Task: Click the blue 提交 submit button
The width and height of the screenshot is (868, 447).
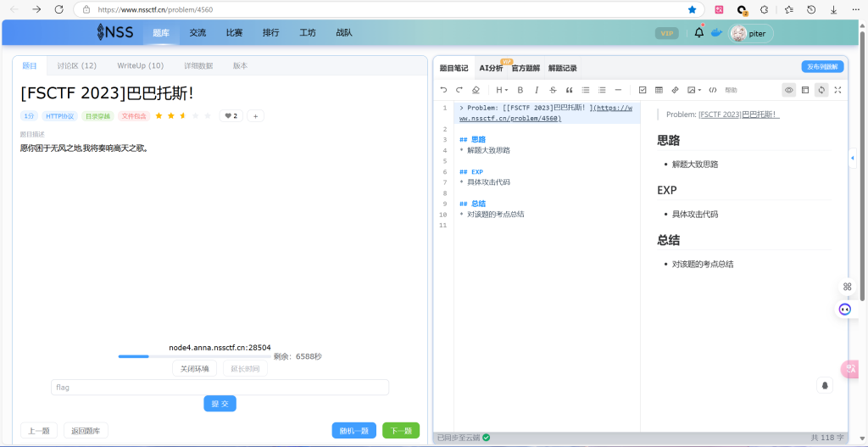Action: pyautogui.click(x=220, y=404)
